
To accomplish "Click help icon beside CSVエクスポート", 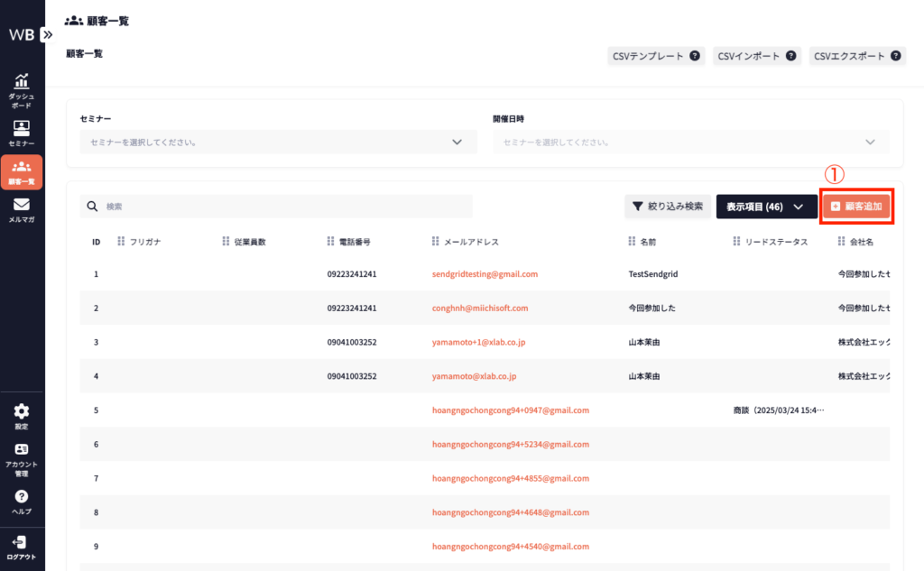I will coord(896,56).
